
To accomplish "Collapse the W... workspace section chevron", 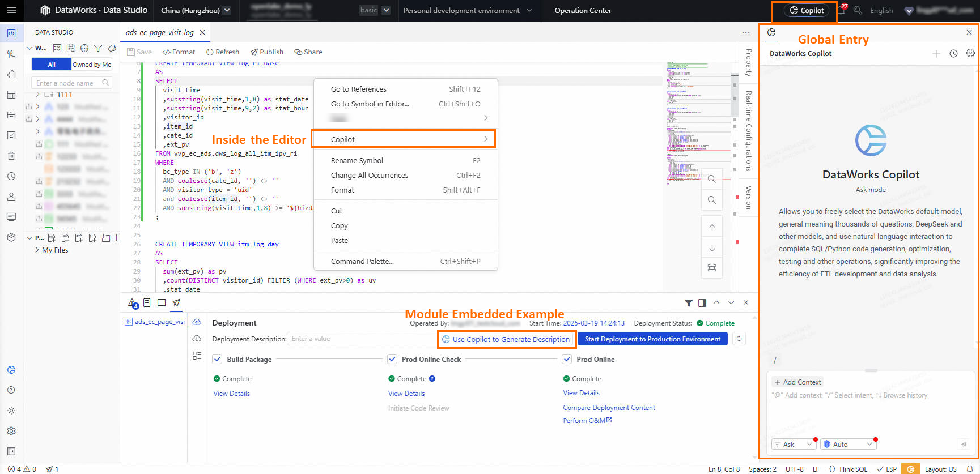I will (x=29, y=48).
